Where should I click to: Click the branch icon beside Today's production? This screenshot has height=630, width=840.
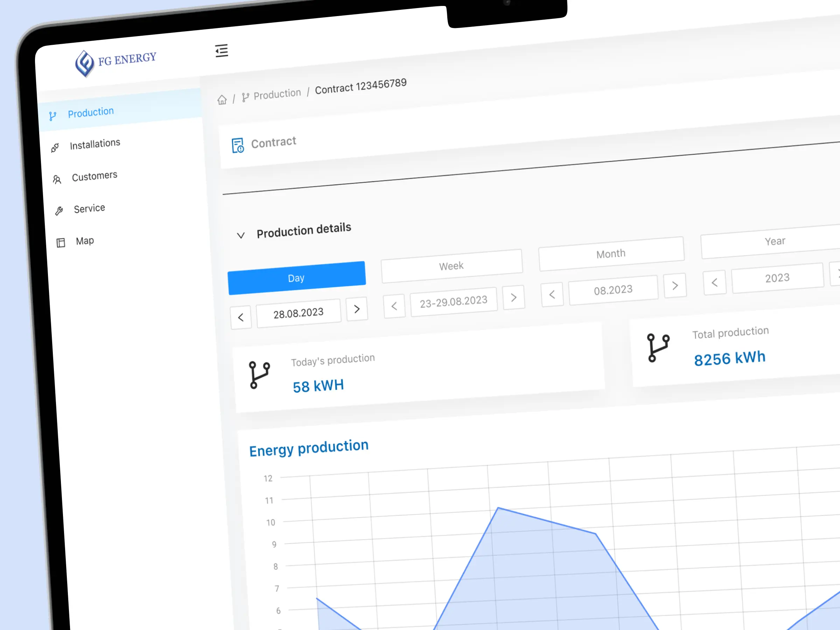pyautogui.click(x=259, y=375)
